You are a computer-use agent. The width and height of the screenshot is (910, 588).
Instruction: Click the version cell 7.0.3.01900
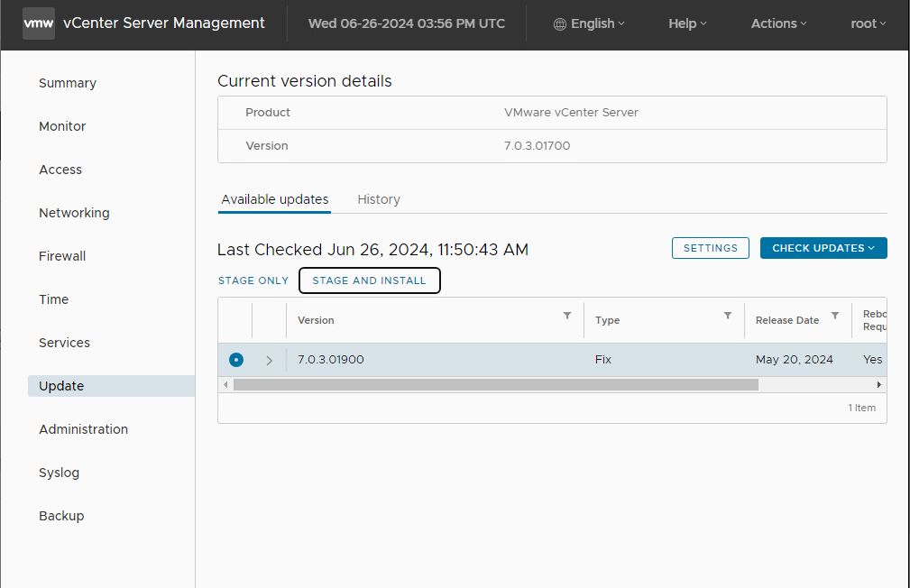331,360
